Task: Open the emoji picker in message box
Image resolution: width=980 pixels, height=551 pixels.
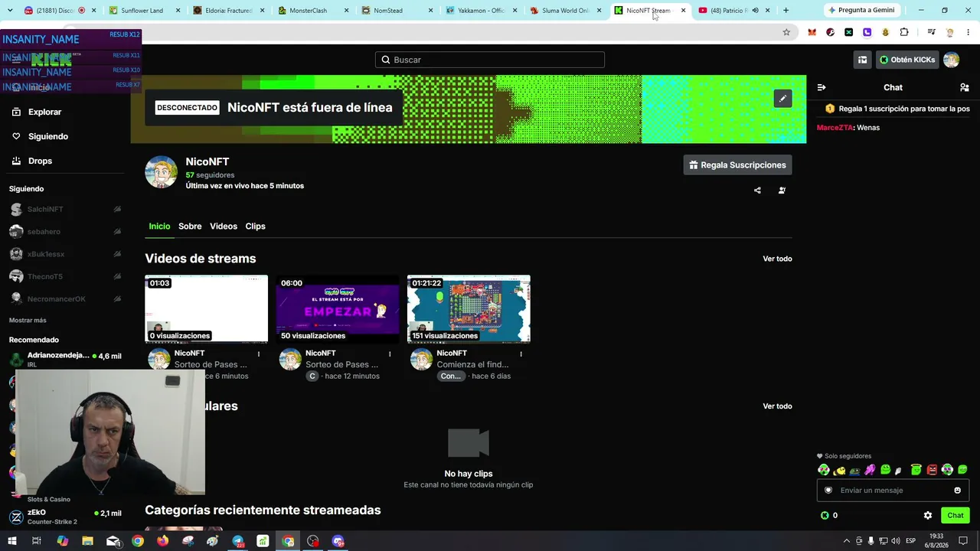Action: (957, 491)
